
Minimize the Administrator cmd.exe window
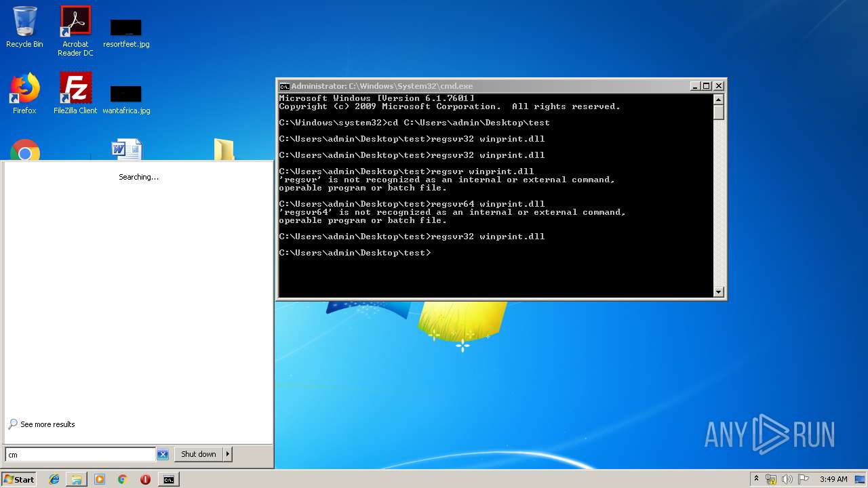695,86
